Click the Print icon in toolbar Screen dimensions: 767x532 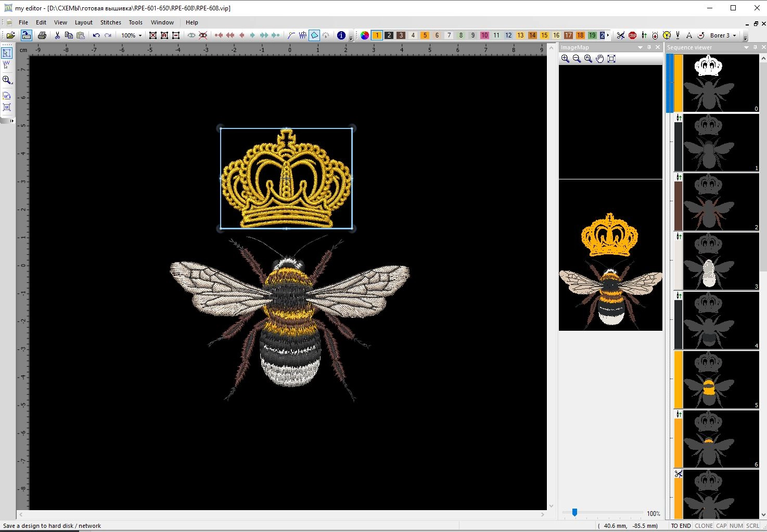(x=42, y=35)
